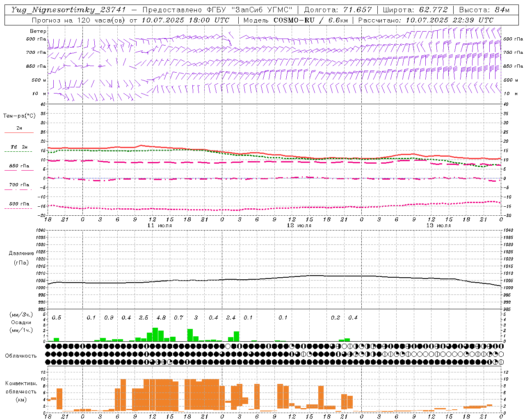525x420 pixels.
Task: Click the 'Тем-ра(°C)' axis title
Action: click(x=19, y=116)
